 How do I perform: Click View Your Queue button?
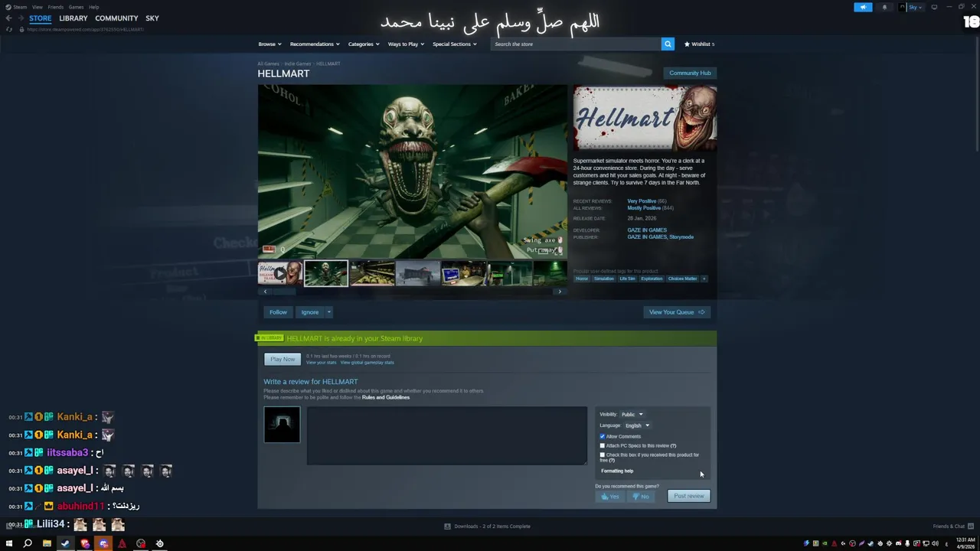[677, 312]
